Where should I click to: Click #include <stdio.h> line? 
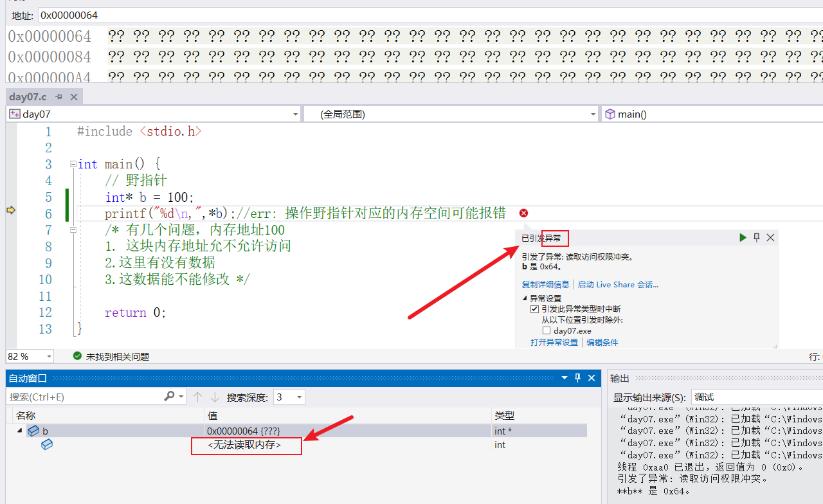[x=139, y=131]
